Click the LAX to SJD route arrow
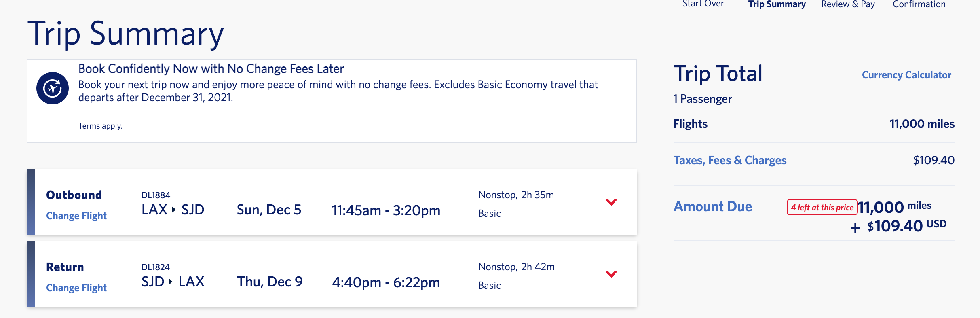Image resolution: width=980 pixels, height=318 pixels. tap(174, 210)
